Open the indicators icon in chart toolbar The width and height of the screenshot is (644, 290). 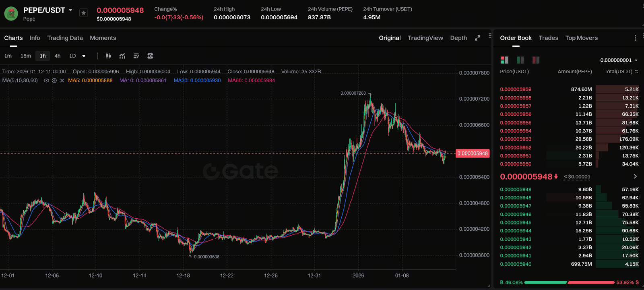point(122,56)
